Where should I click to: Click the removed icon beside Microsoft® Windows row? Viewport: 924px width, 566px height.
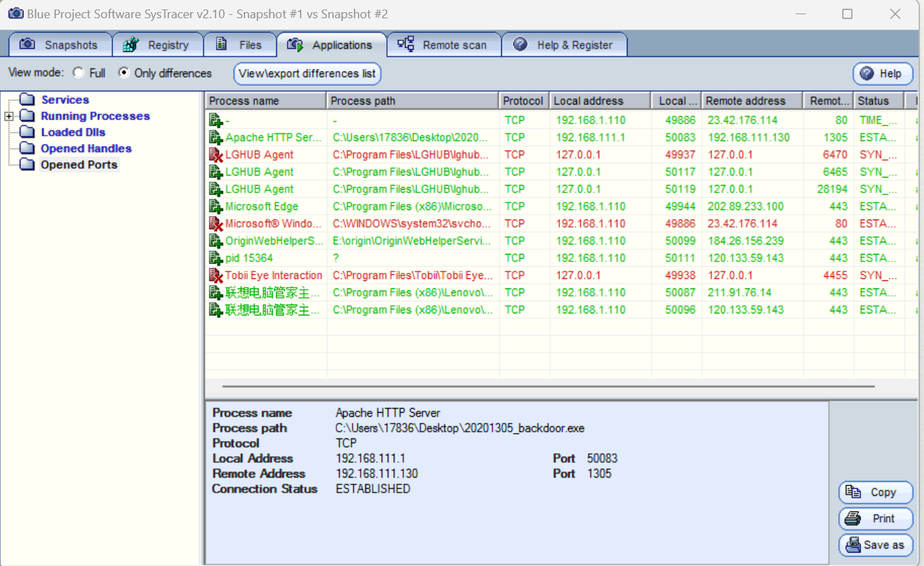tap(215, 224)
